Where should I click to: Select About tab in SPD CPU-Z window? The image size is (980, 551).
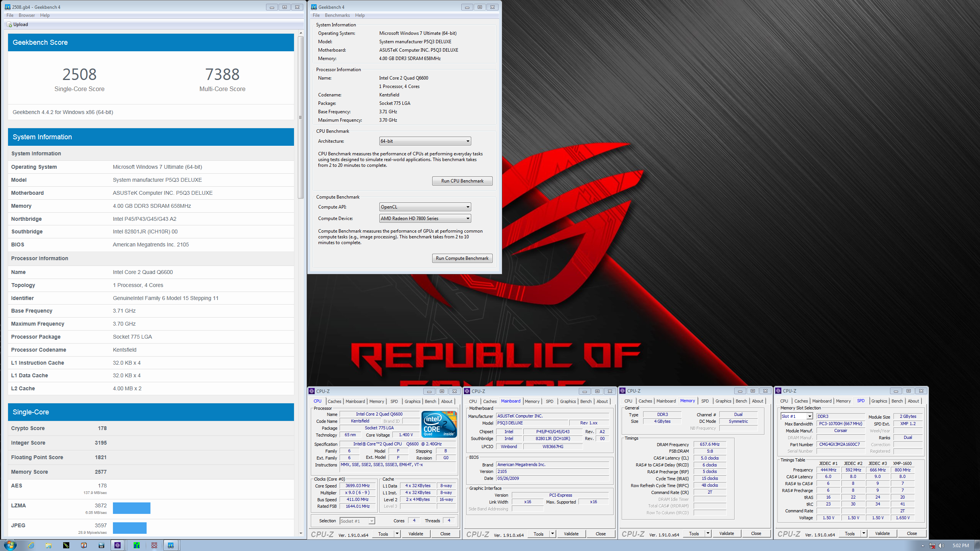[913, 401]
